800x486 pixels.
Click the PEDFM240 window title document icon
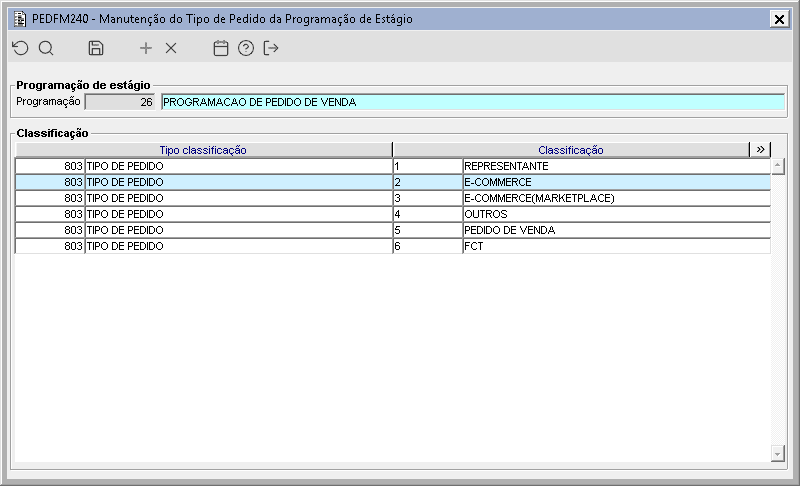(19, 19)
